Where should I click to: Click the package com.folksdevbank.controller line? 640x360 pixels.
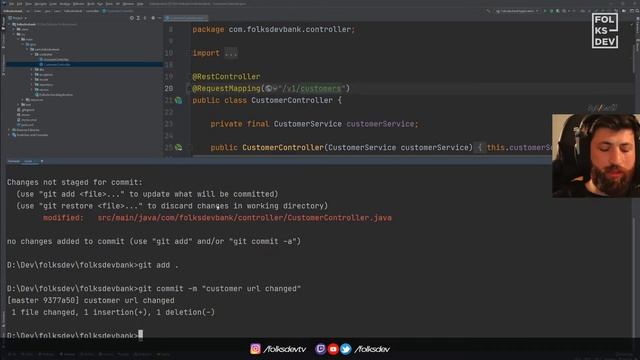(273, 29)
